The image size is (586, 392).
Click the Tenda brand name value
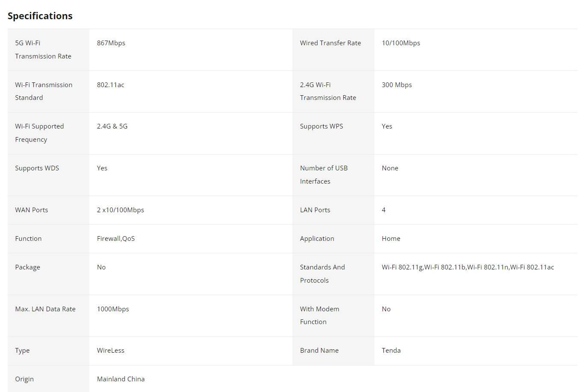(391, 351)
